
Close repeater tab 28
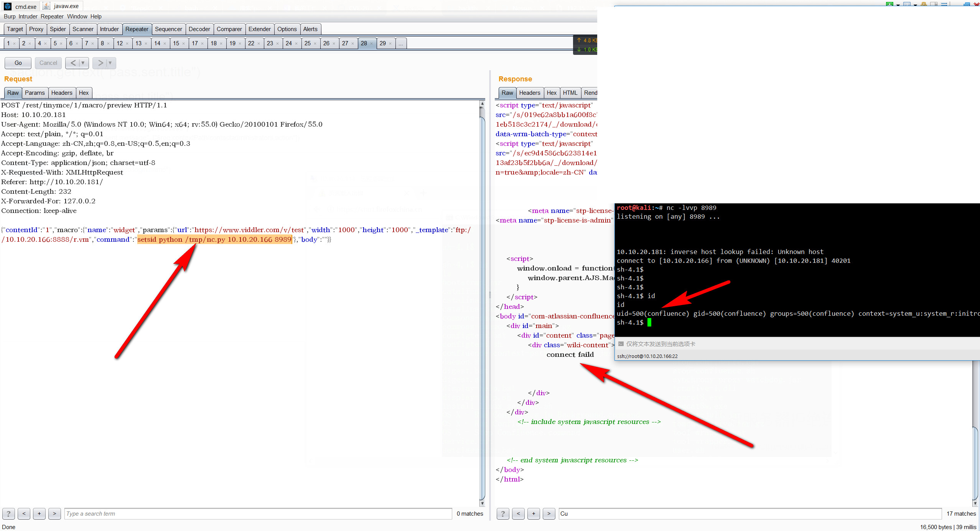click(371, 44)
